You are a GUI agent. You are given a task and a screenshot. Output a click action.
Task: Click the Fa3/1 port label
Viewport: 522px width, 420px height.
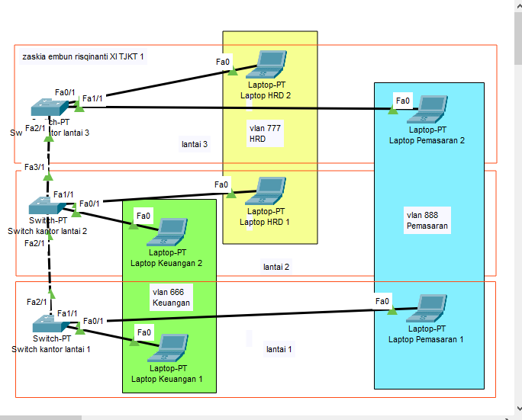34,167
